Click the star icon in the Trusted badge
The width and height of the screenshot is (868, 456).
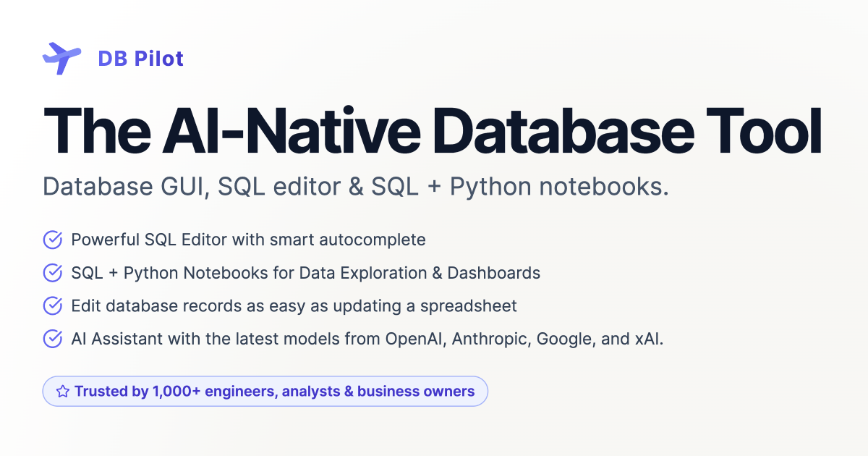(x=63, y=392)
